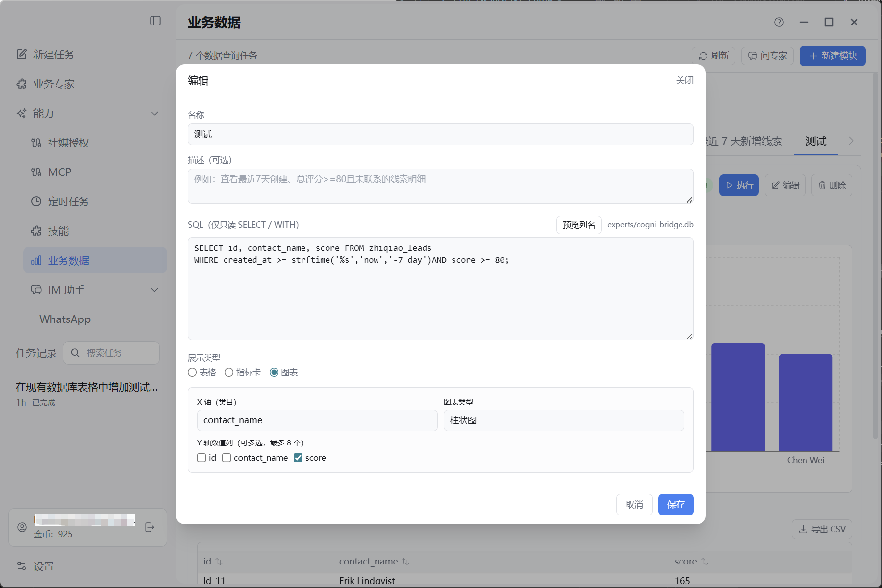Image resolution: width=882 pixels, height=588 pixels.
Task: Select the 表格 display type radio
Action: coord(192,372)
